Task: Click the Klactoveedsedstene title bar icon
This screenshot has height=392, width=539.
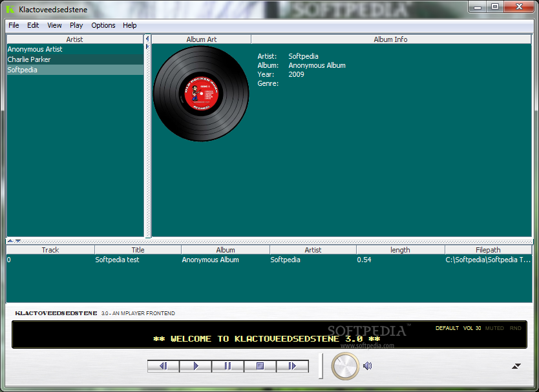Action: pyautogui.click(x=10, y=10)
